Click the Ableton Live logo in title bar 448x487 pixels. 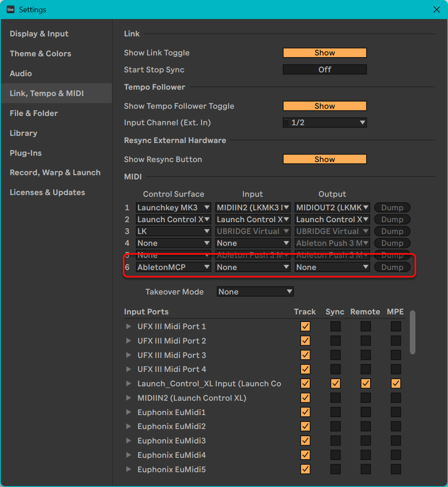10,9
